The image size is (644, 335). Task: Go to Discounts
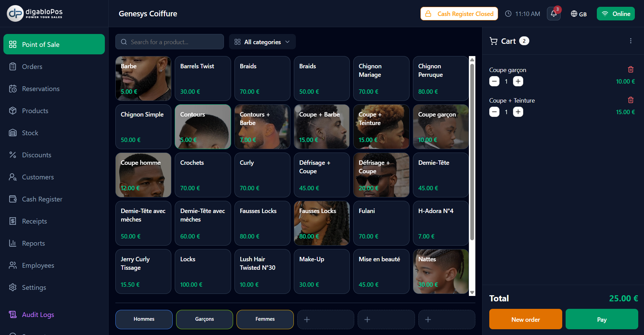pos(36,155)
